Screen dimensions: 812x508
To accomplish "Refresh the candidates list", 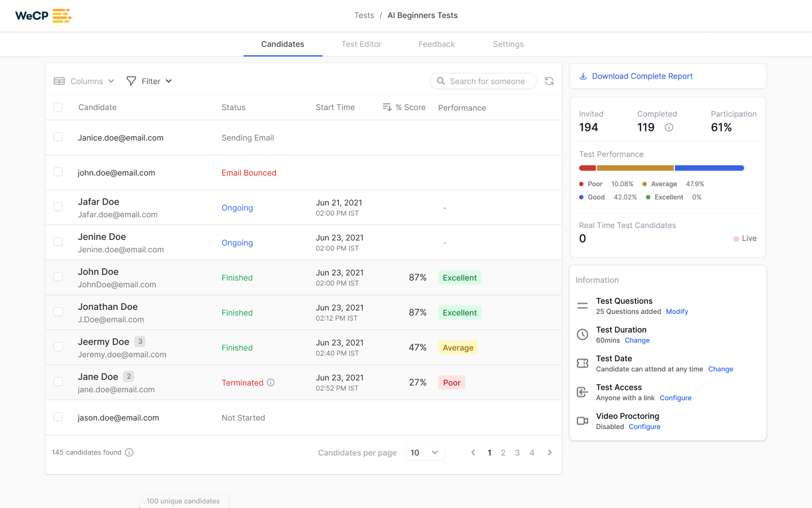I will click(x=549, y=81).
